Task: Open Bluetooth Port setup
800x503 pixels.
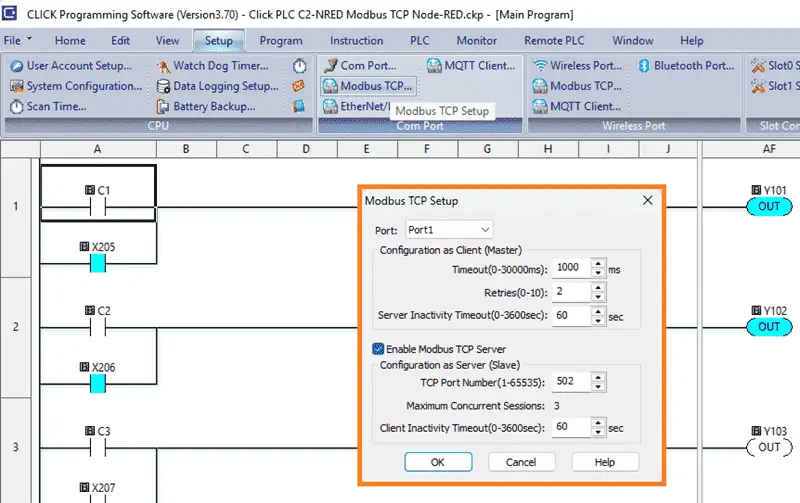Action: click(687, 66)
